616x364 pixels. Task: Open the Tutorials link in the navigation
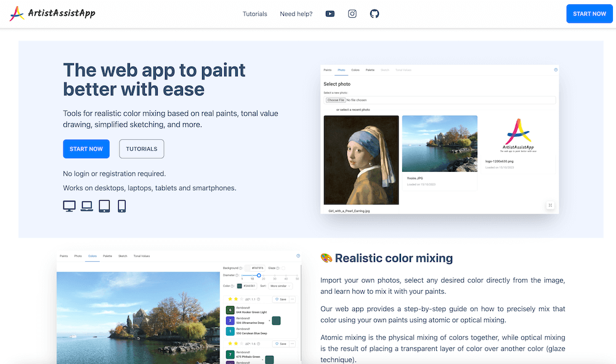click(254, 14)
